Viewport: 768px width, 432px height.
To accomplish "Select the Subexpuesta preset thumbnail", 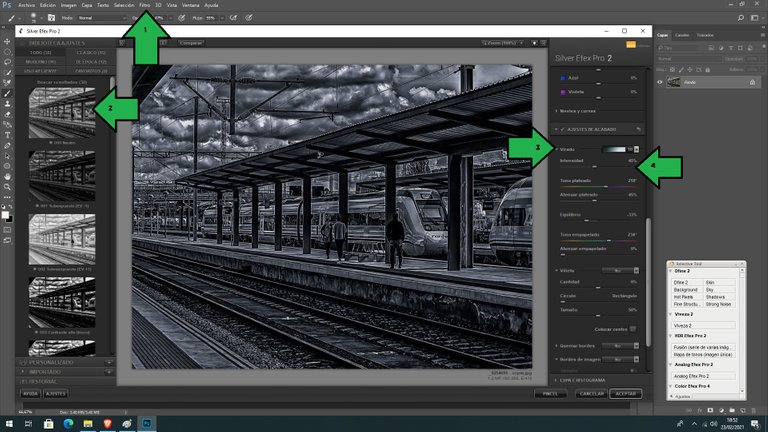I will 62,176.
